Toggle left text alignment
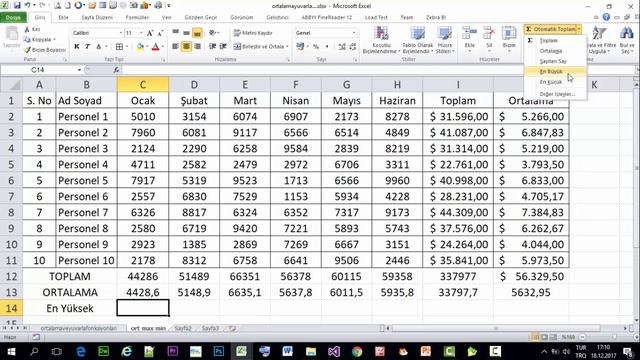The image size is (640, 360). (x=176, y=47)
